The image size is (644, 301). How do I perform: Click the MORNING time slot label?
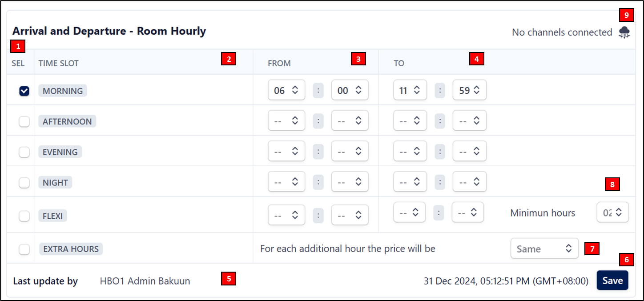tap(63, 91)
